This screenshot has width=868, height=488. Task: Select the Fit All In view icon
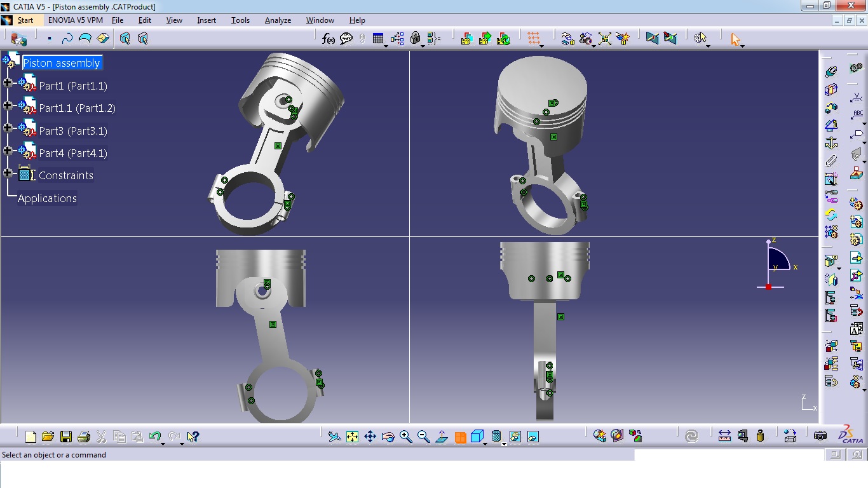352,437
